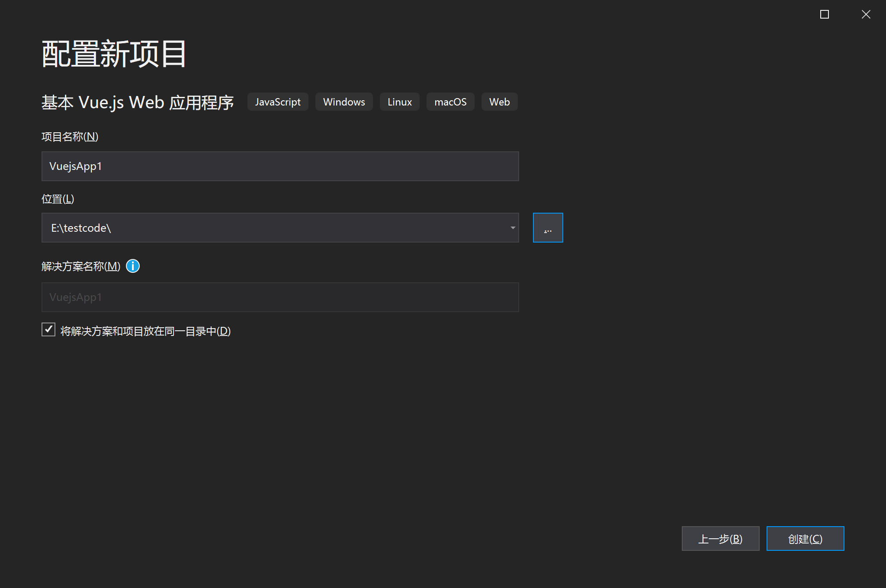Click the 项目名称(N) label
Image resolution: width=886 pixels, height=588 pixels.
pos(70,137)
